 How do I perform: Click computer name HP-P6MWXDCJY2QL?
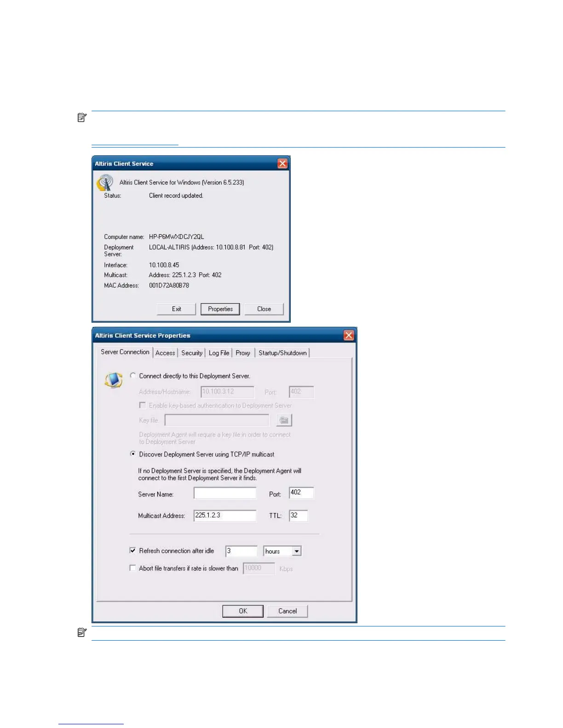(176, 237)
